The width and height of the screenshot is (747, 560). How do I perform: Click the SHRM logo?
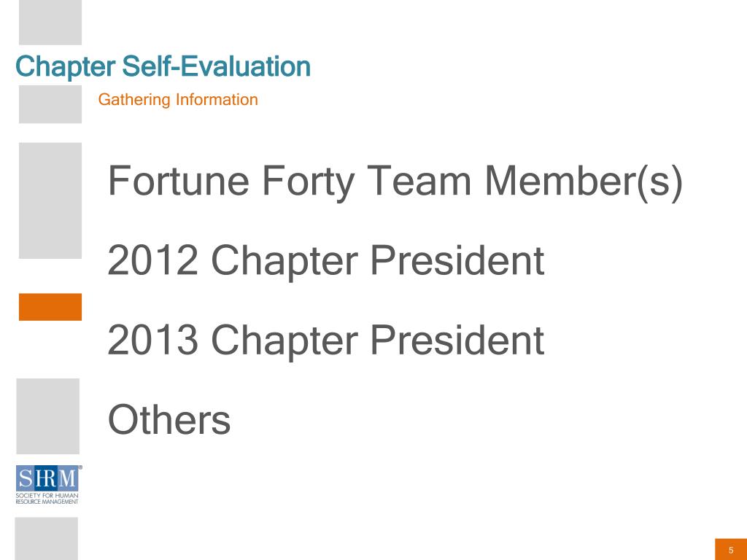[x=47, y=485]
